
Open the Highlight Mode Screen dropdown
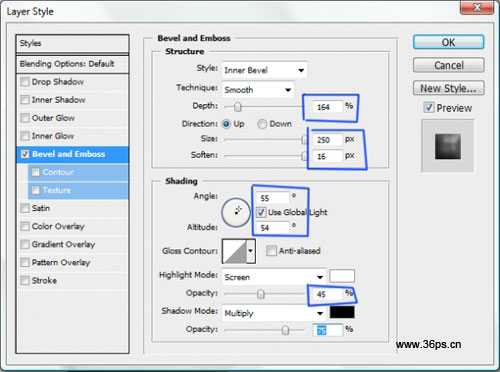274,277
